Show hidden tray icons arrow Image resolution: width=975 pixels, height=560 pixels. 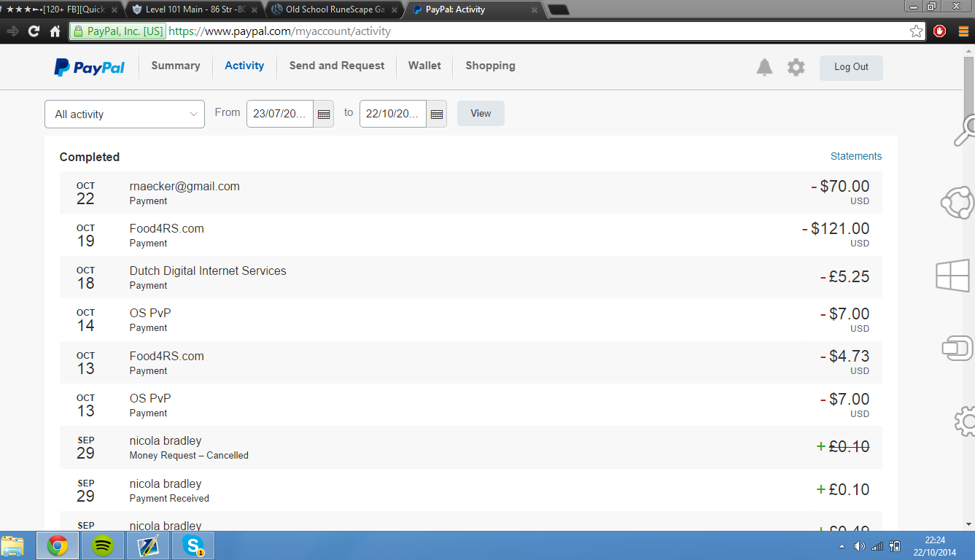[x=842, y=546]
